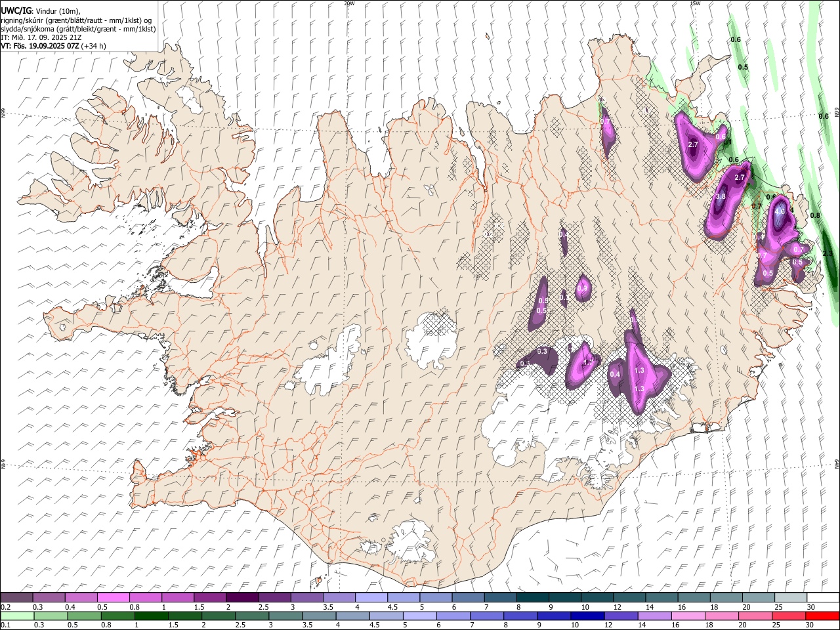Click the '4.6' snowfall maximum value
Screen dimensions: 840x630
(x=780, y=211)
